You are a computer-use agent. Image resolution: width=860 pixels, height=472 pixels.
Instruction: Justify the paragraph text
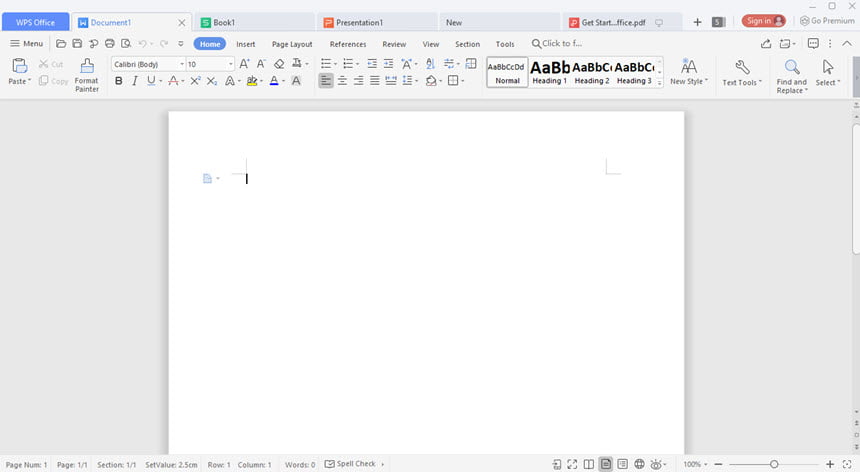(375, 81)
